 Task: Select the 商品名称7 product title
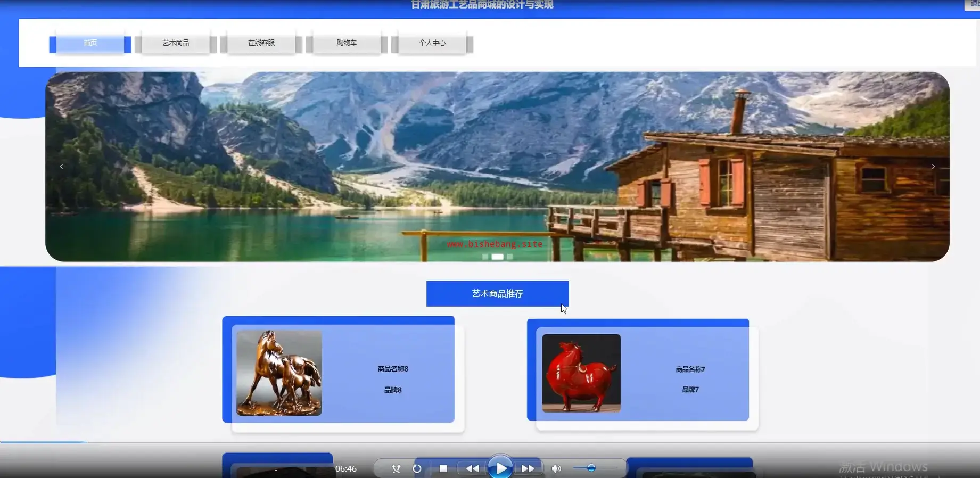[x=690, y=369]
